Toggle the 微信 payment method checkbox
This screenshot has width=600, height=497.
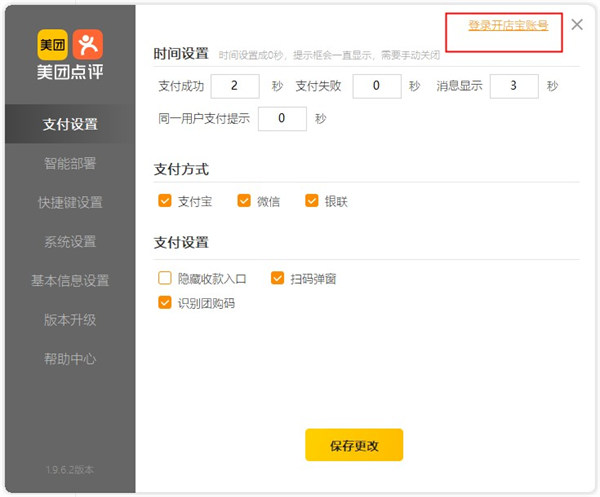click(x=244, y=201)
